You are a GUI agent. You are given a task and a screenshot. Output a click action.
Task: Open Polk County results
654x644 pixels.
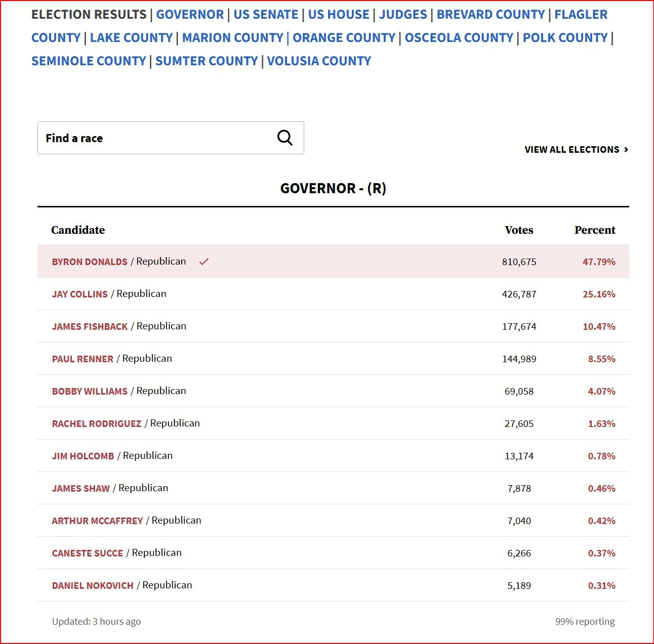565,37
